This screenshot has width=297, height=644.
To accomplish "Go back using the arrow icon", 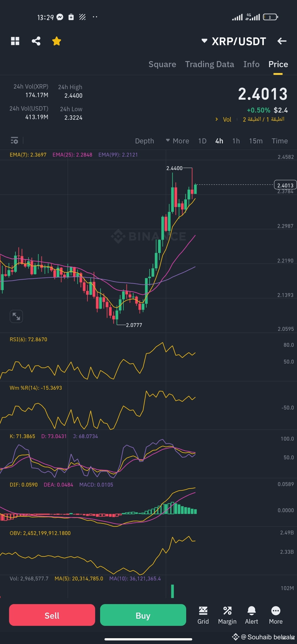I will click(282, 41).
